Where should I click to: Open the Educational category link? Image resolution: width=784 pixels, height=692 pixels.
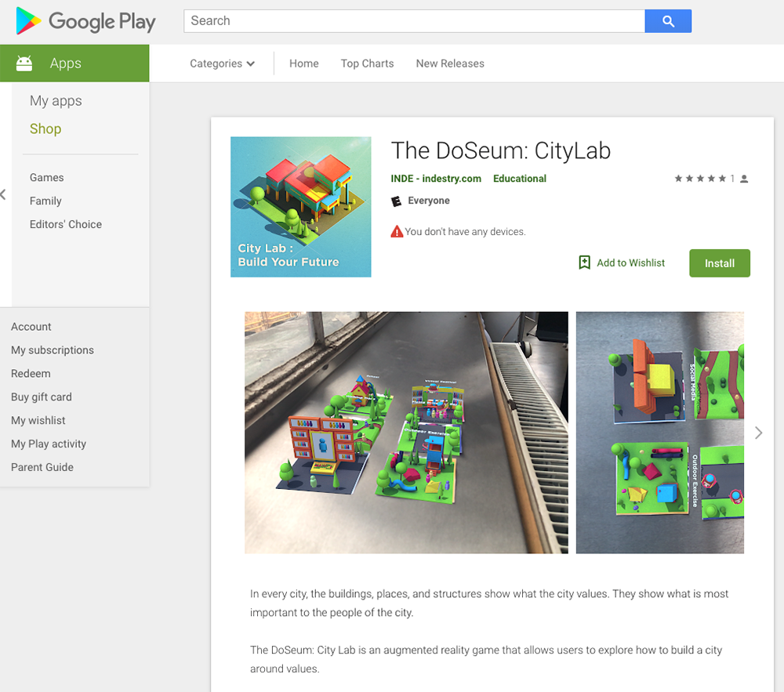click(x=520, y=179)
